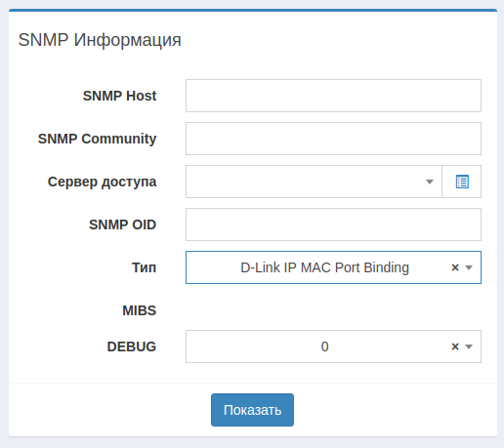Clear the DEBUG value 0

point(455,346)
